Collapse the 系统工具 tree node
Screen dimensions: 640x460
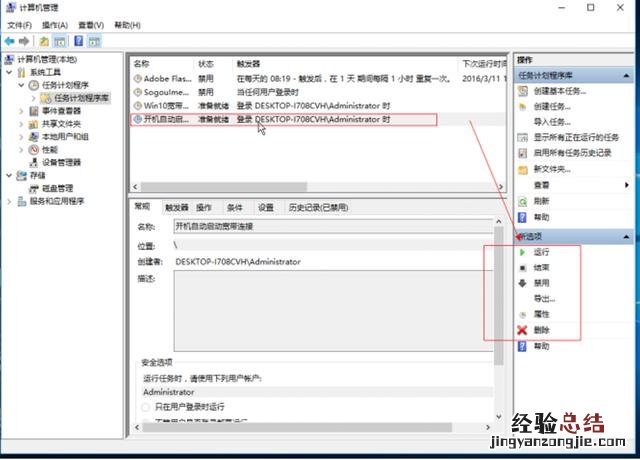coord(10,73)
